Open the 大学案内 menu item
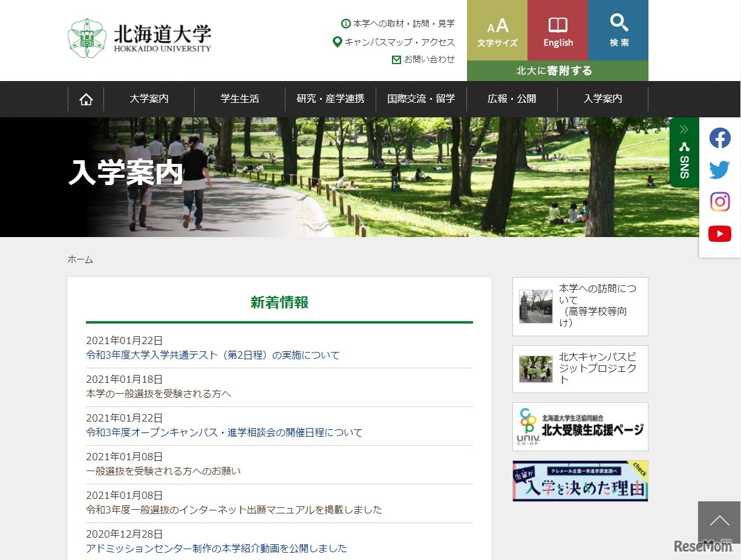Screen dimensions: 741x560 (x=149, y=99)
